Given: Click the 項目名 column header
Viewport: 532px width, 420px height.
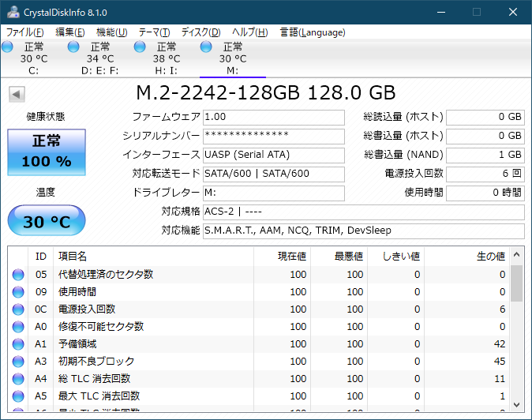Looking at the screenshot, I should tap(153, 256).
